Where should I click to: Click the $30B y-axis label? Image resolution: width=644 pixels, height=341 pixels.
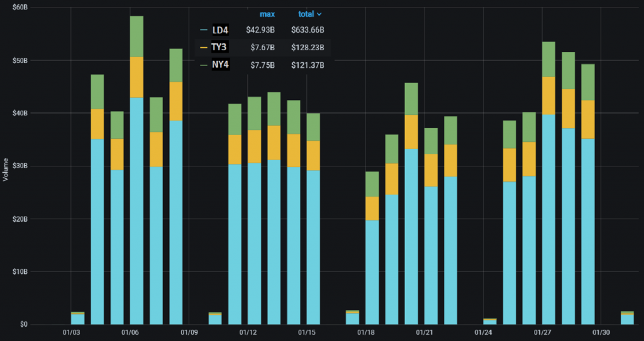[21, 166]
